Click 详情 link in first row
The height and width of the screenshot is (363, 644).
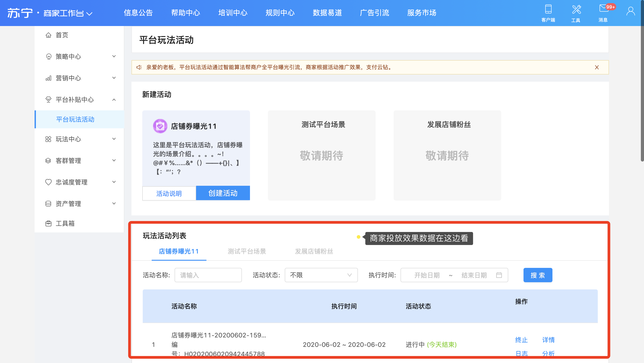click(x=548, y=340)
